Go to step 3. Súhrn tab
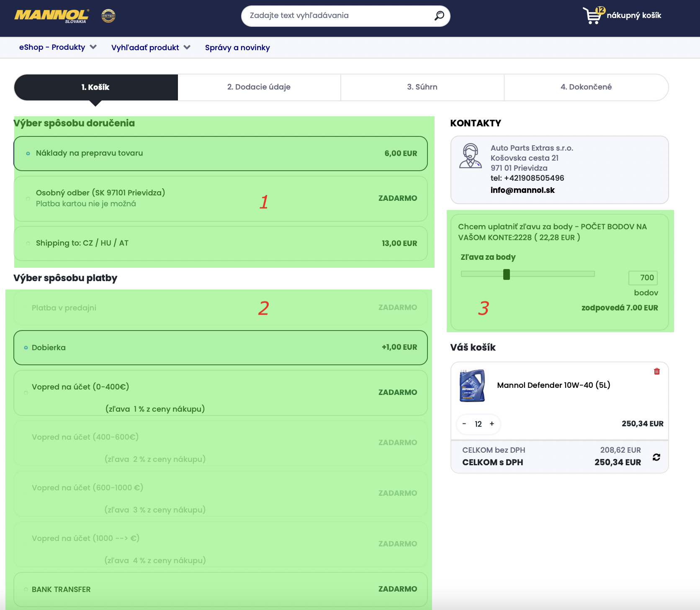700x610 pixels. [x=422, y=87]
